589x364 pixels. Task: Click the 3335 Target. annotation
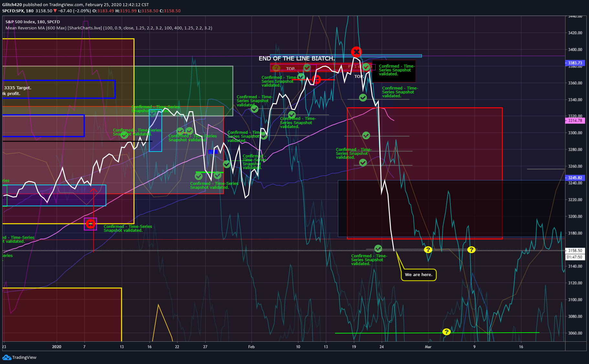(x=18, y=88)
